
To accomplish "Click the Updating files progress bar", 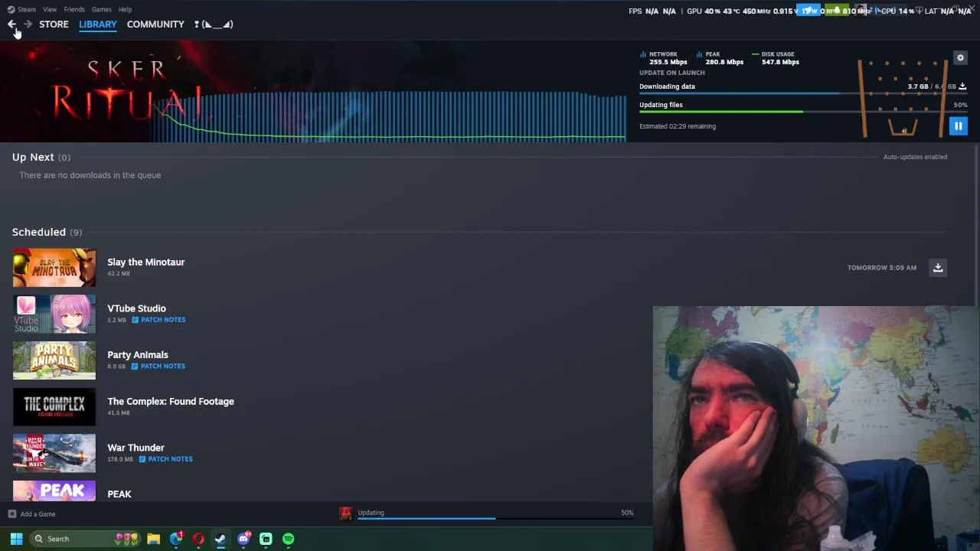I will pos(803,112).
